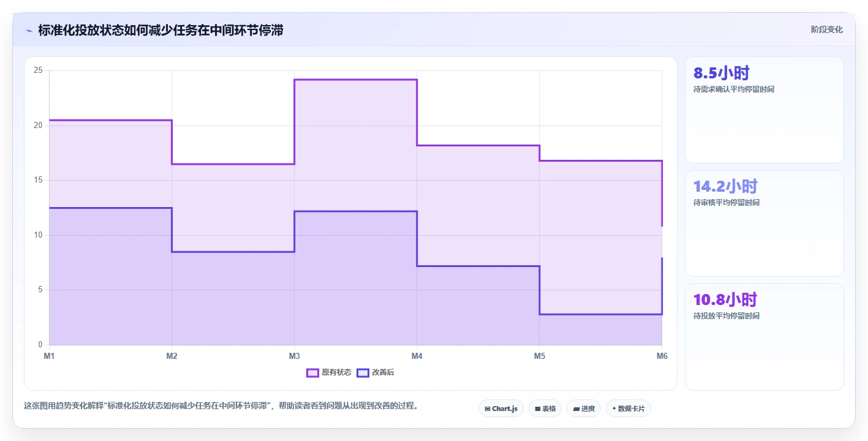This screenshot has width=868, height=441.
Task: Click the description text below the chart
Action: tap(221, 405)
